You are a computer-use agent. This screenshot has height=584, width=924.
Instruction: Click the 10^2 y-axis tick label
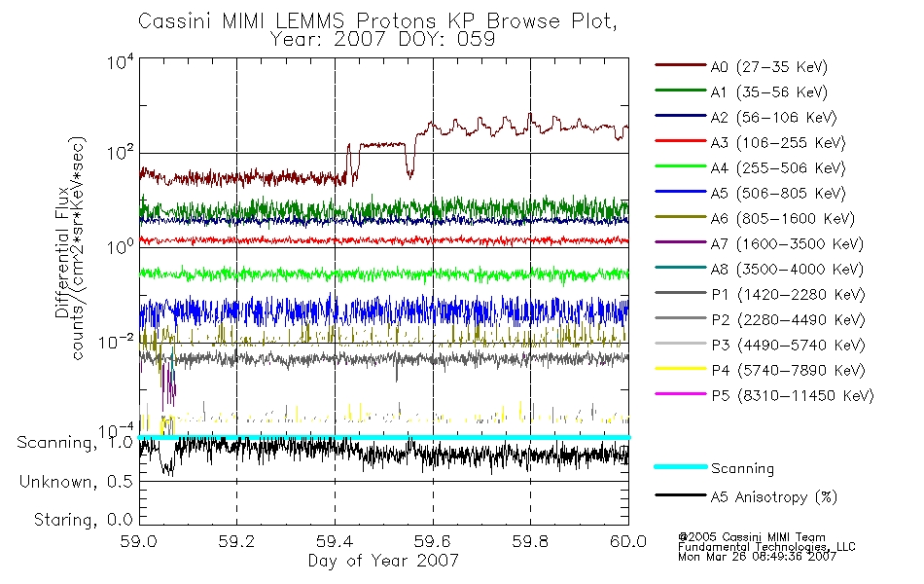click(121, 152)
